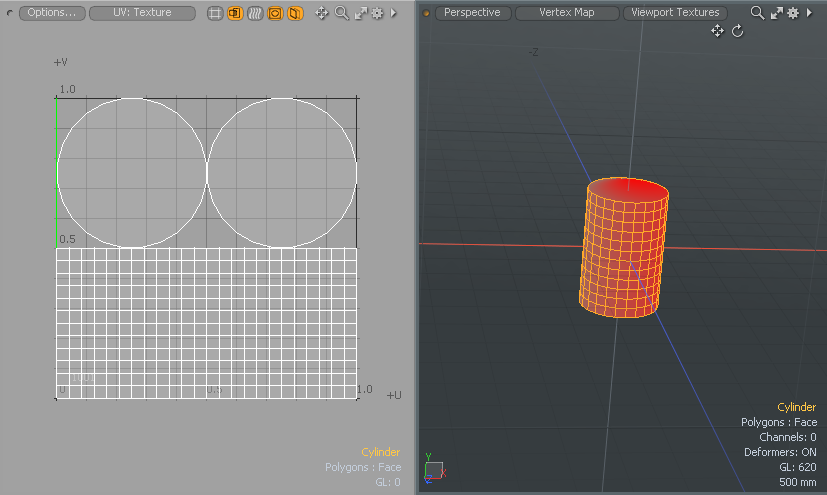Image resolution: width=827 pixels, height=495 pixels.
Task: Click the rotate view icon in 3D viewport
Action: tap(738, 31)
